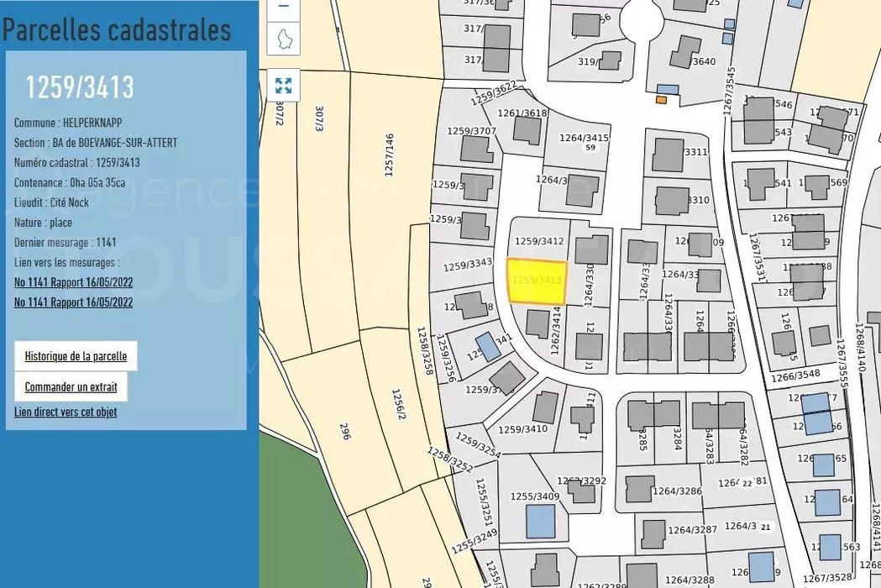Click parcel 1261/3618 on the map
This screenshot has width=881, height=588.
click(522, 113)
